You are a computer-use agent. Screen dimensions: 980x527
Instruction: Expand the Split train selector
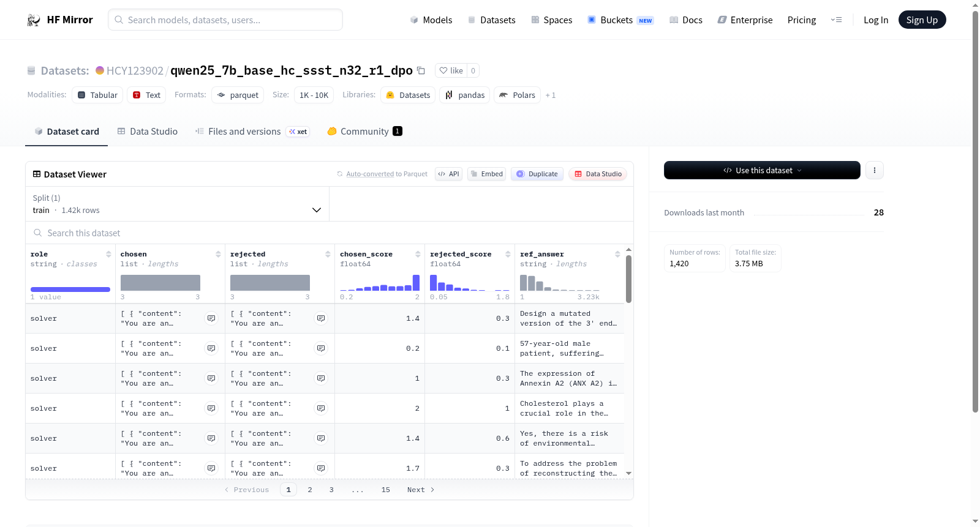coord(178,204)
